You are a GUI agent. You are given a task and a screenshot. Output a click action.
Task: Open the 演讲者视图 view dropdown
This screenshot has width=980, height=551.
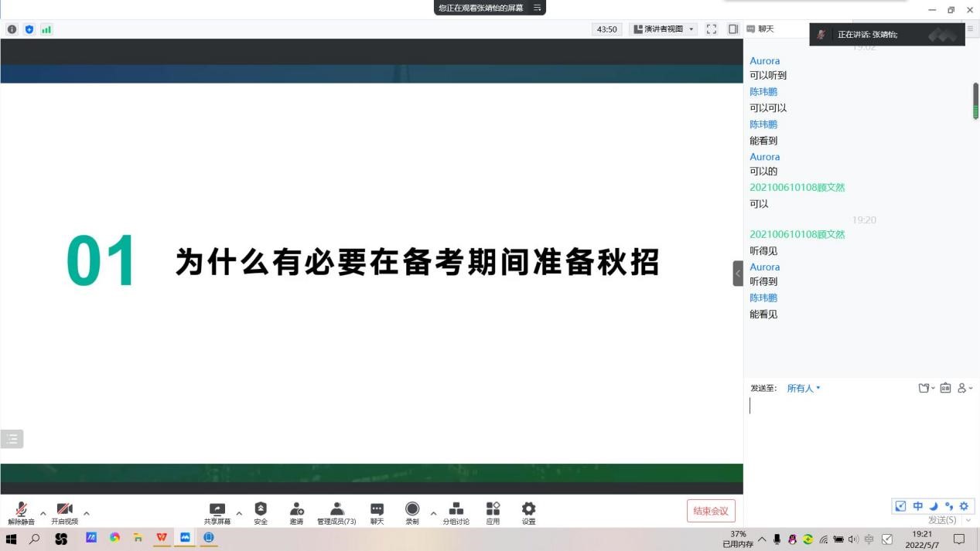(664, 29)
